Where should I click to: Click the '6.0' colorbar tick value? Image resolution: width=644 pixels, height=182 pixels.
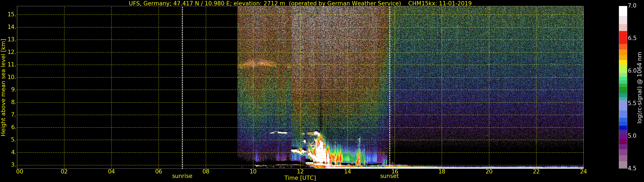pyautogui.click(x=632, y=71)
